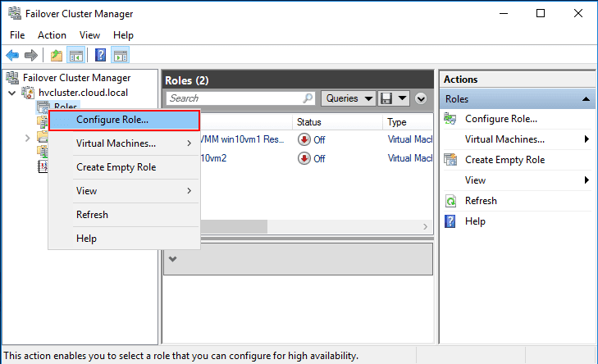Click Create Empty Role icon in Actions
This screenshot has width=598, height=364.
(x=450, y=160)
